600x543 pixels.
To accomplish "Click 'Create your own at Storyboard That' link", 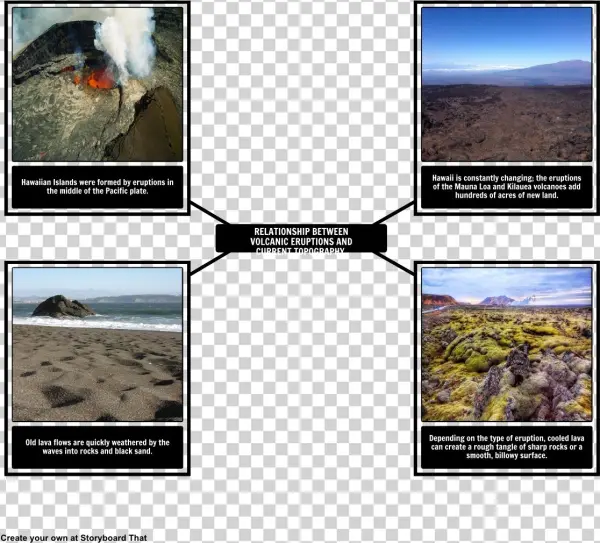I will tap(74, 537).
